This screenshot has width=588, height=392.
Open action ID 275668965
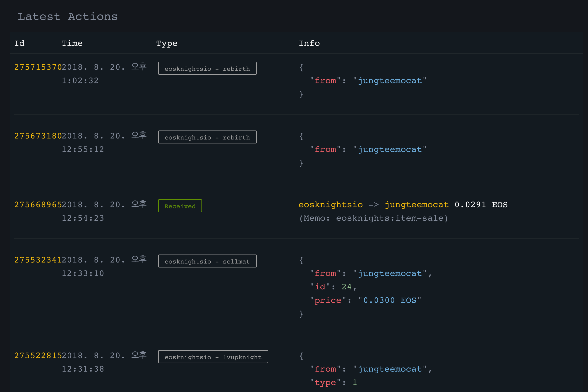38,205
